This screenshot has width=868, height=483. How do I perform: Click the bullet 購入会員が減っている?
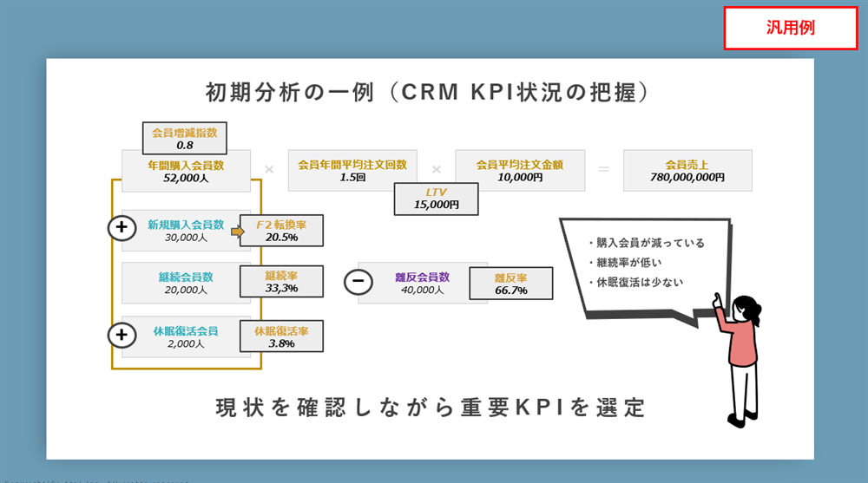click(x=646, y=243)
